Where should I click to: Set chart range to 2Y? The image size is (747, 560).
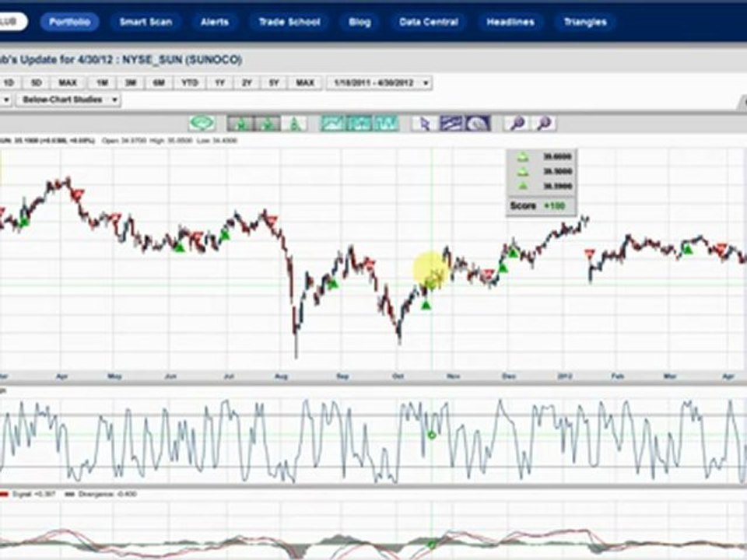pos(247,83)
